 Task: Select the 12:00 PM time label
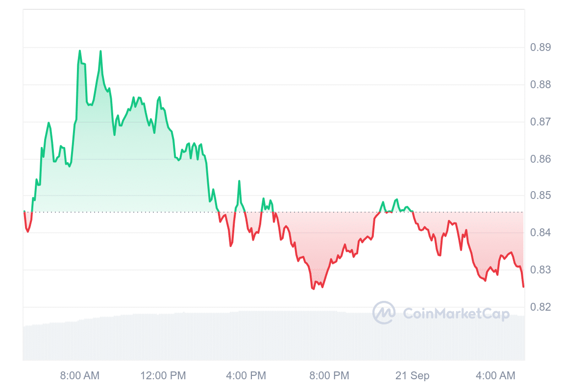tap(163, 376)
